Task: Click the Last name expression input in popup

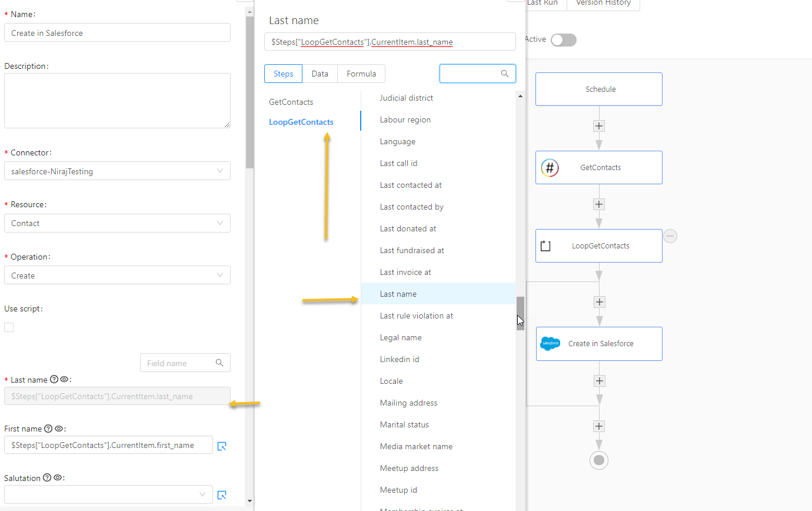Action: (390, 42)
